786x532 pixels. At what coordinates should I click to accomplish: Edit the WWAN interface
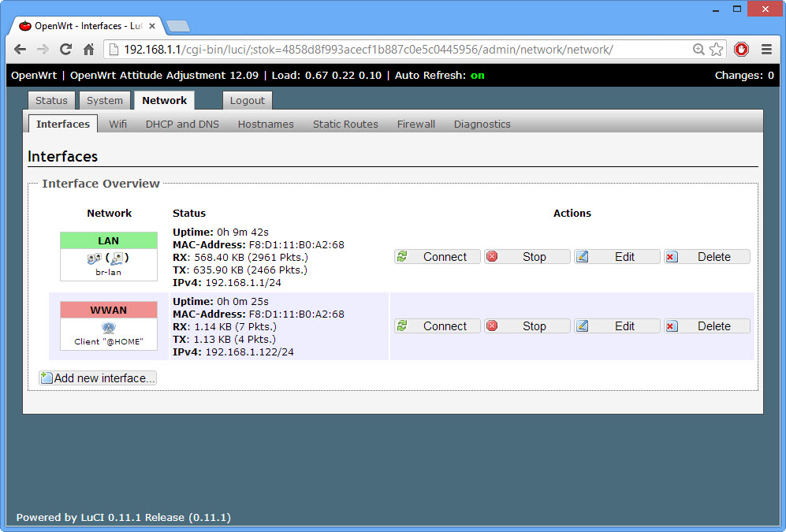click(x=617, y=326)
